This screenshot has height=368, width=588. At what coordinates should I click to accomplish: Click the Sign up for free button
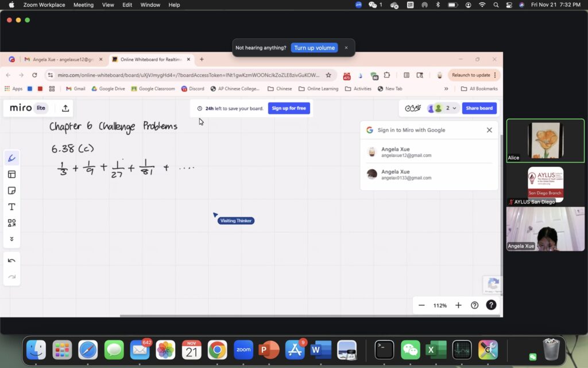pos(289,108)
